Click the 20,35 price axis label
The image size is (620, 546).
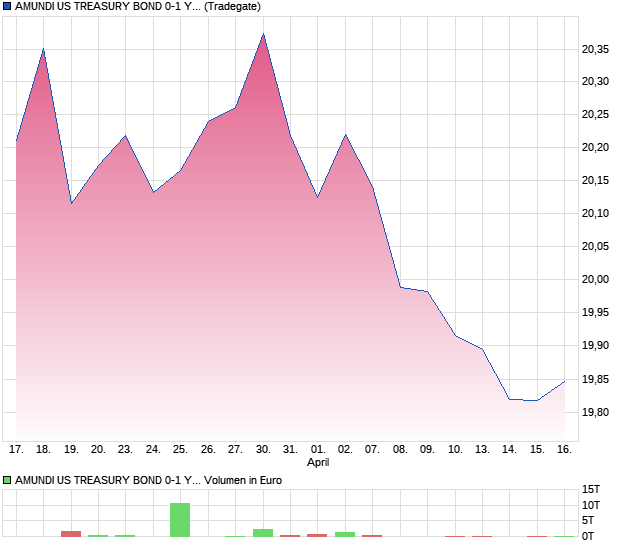point(596,49)
